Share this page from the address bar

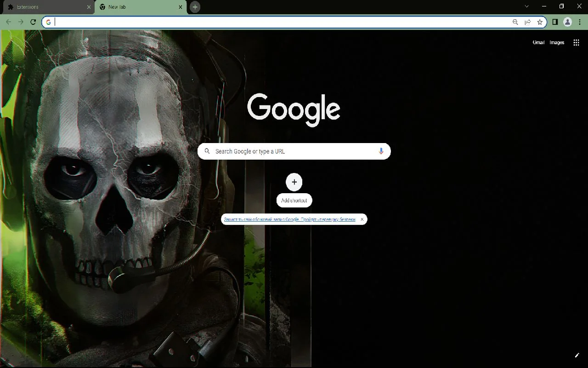pos(528,22)
